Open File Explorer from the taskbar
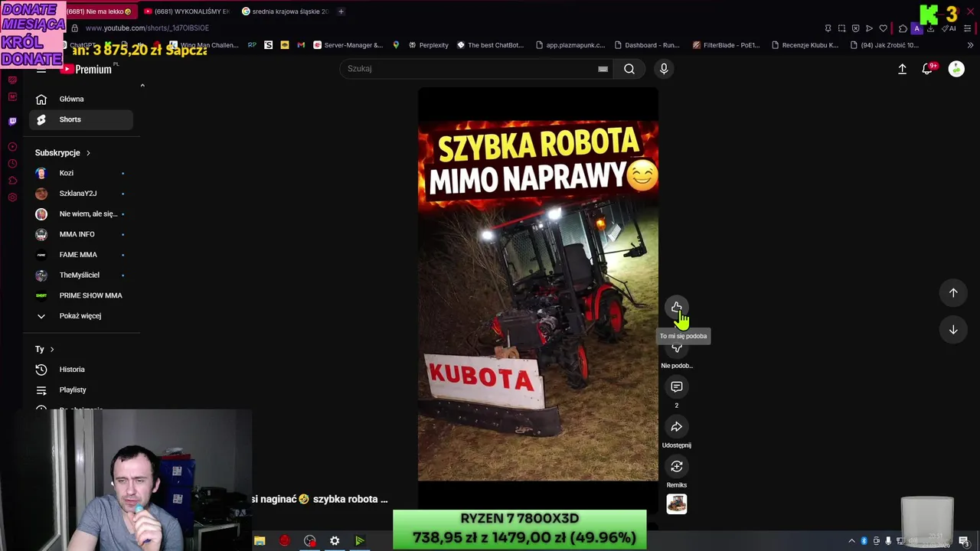The image size is (980, 551). [x=260, y=541]
